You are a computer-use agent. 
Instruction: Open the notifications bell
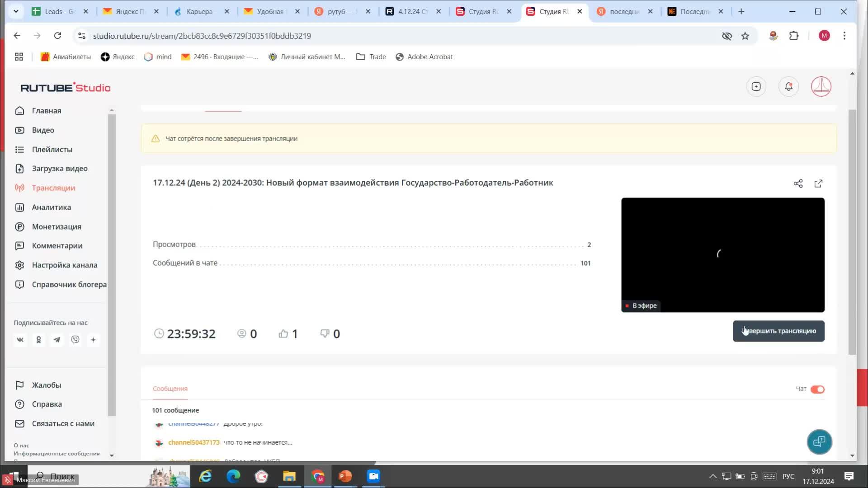click(x=788, y=86)
